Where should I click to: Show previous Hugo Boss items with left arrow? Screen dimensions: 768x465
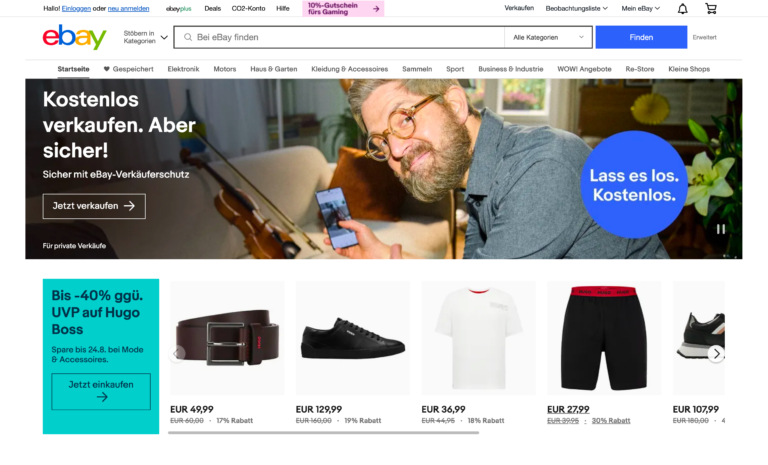point(177,353)
